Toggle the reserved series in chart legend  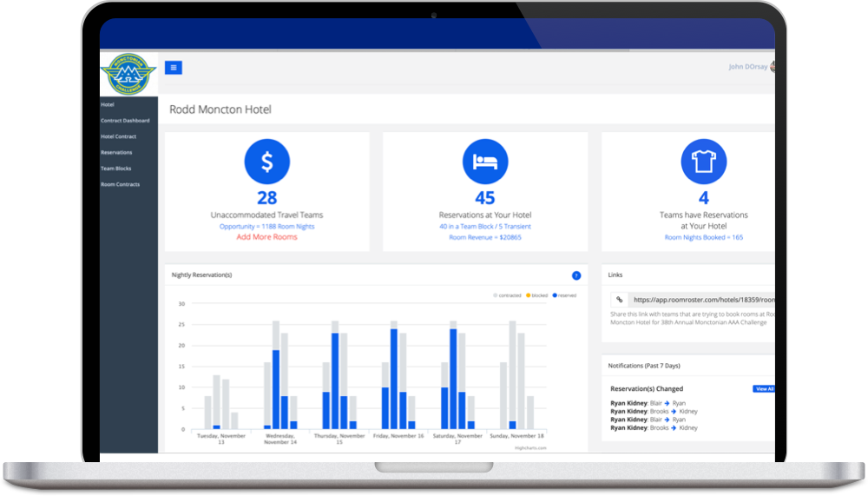[564, 295]
